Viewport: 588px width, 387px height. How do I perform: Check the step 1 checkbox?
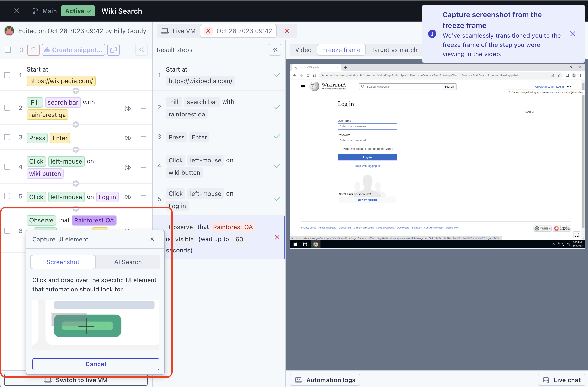[x=7, y=75]
